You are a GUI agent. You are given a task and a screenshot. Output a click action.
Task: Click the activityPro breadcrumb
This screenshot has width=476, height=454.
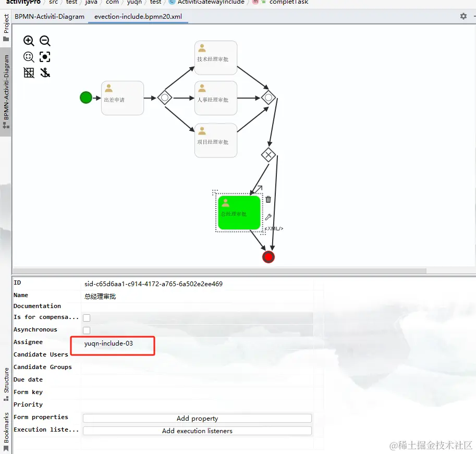23,2
